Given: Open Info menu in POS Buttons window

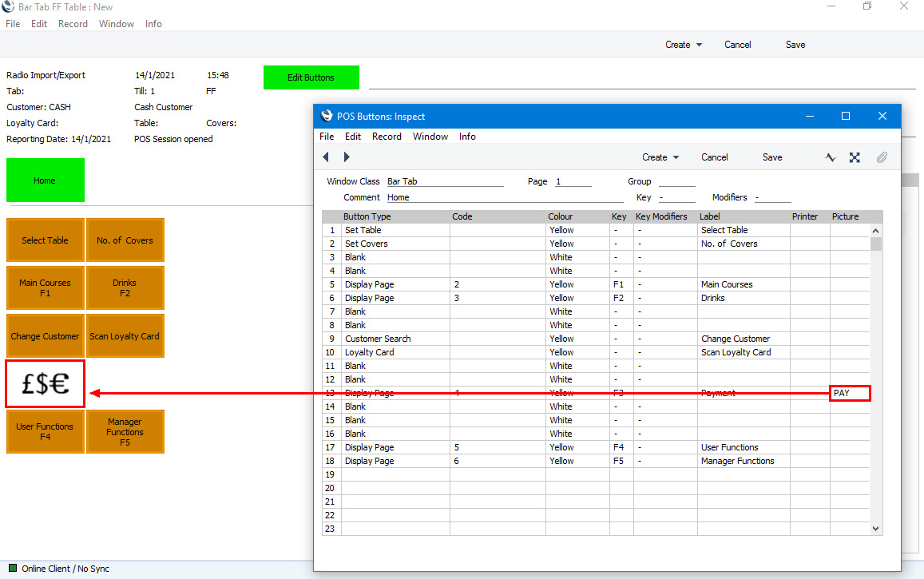Looking at the screenshot, I should pyautogui.click(x=467, y=136).
